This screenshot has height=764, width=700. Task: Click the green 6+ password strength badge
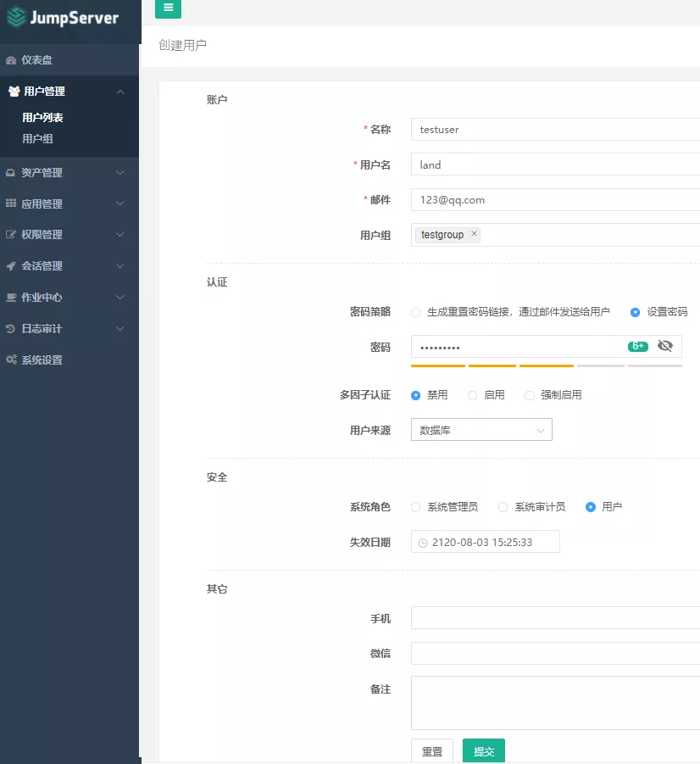pyautogui.click(x=637, y=346)
